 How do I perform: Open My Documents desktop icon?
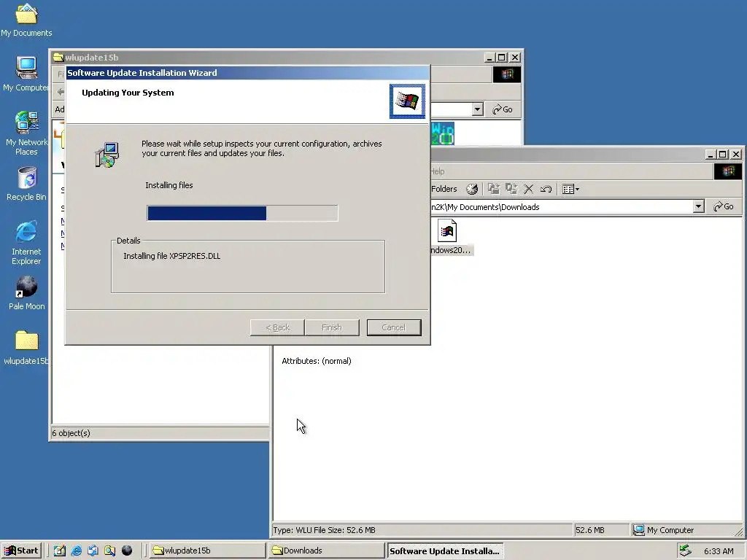point(26,20)
